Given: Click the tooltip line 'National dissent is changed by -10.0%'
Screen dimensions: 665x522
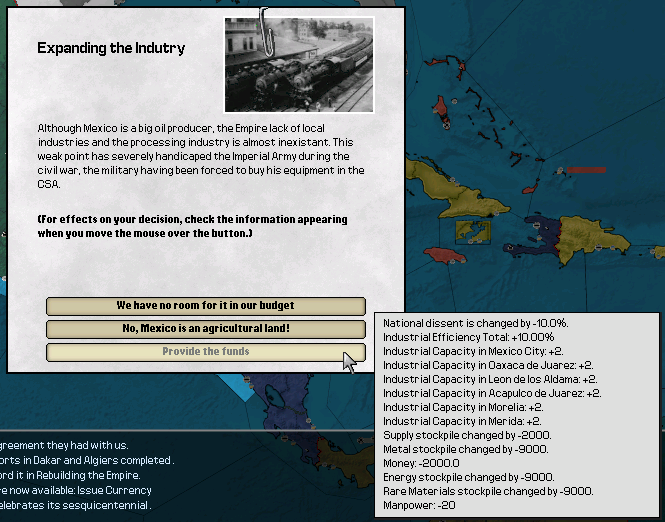Looking at the screenshot, I should click(475, 323).
